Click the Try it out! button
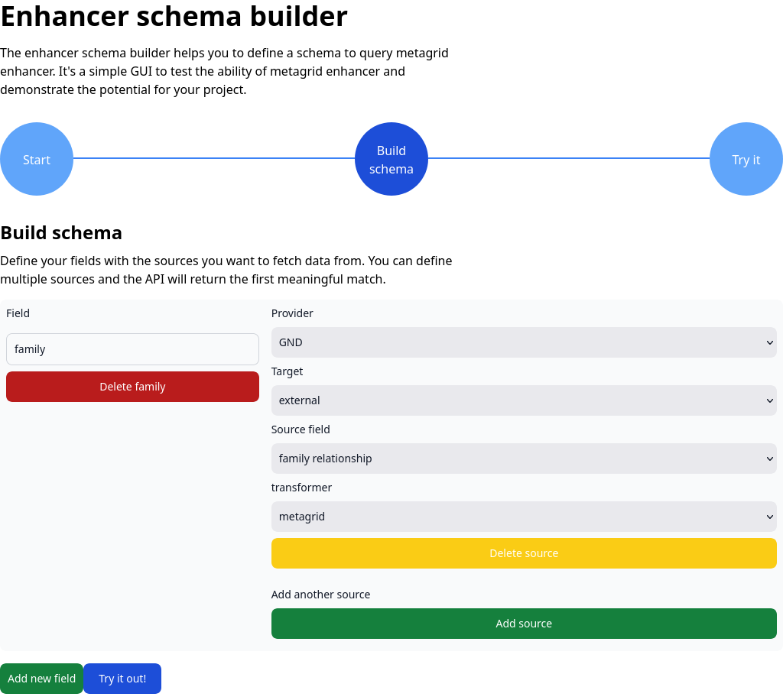The height and width of the screenshot is (700, 783). (122, 679)
